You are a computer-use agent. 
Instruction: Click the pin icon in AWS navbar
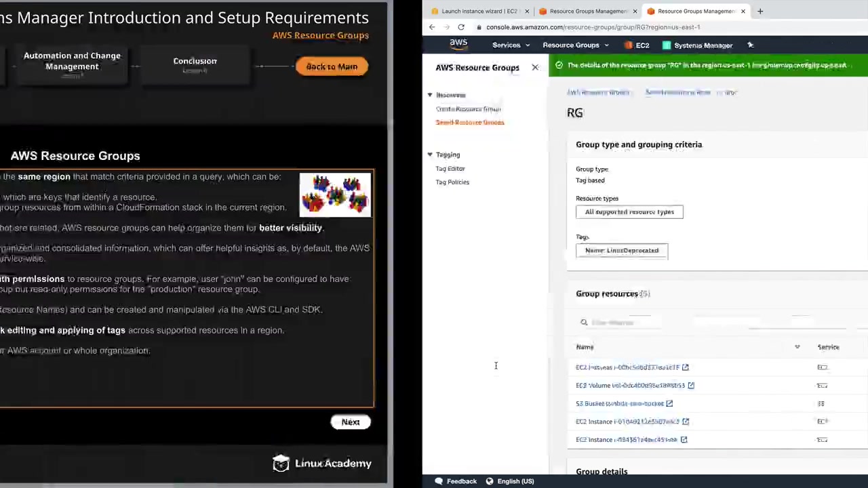pyautogui.click(x=750, y=45)
